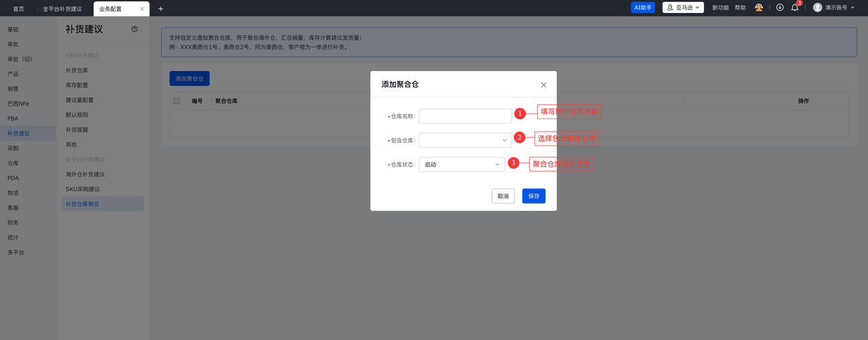Click the 取消 button
Screen dimensions: 868x340
pos(503,196)
